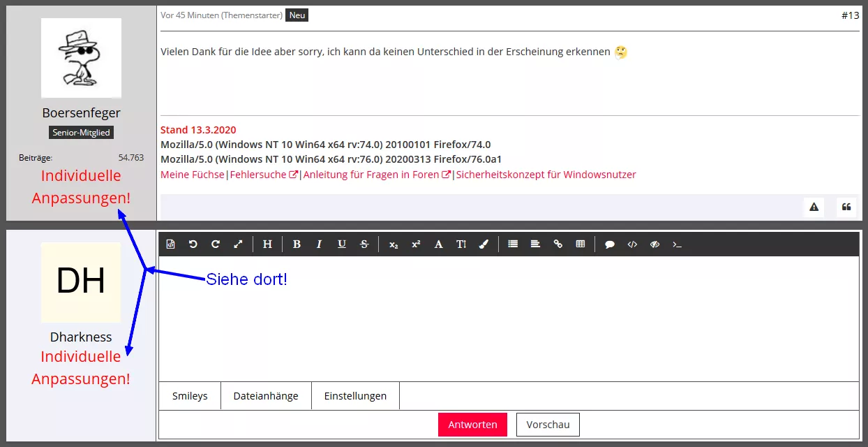
Task: Open the Smileys tab
Action: (190, 396)
